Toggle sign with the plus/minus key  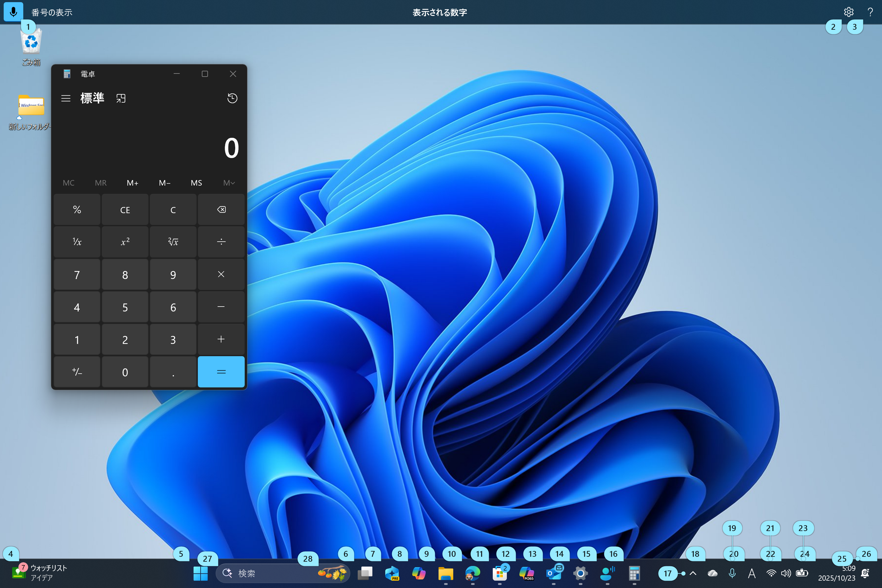tap(77, 372)
